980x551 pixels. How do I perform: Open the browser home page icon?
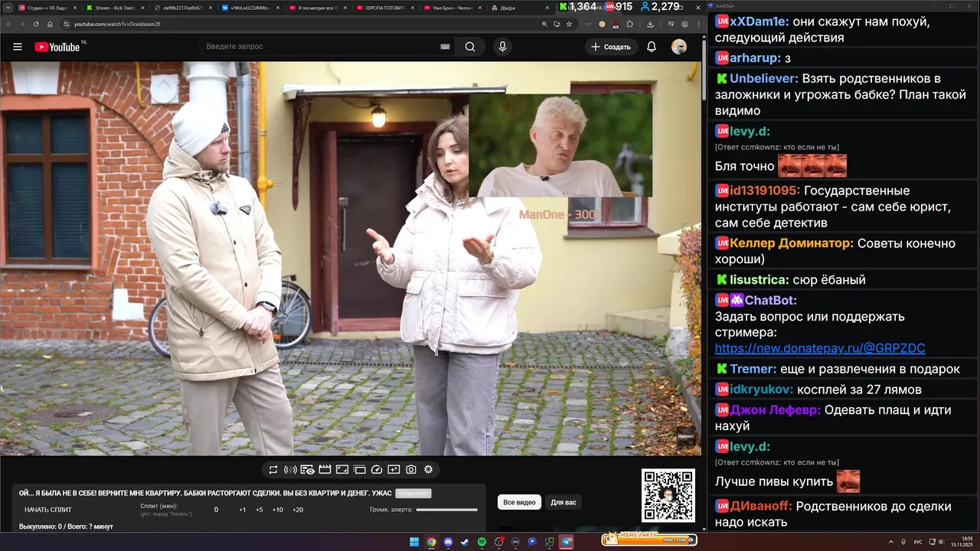click(x=50, y=24)
